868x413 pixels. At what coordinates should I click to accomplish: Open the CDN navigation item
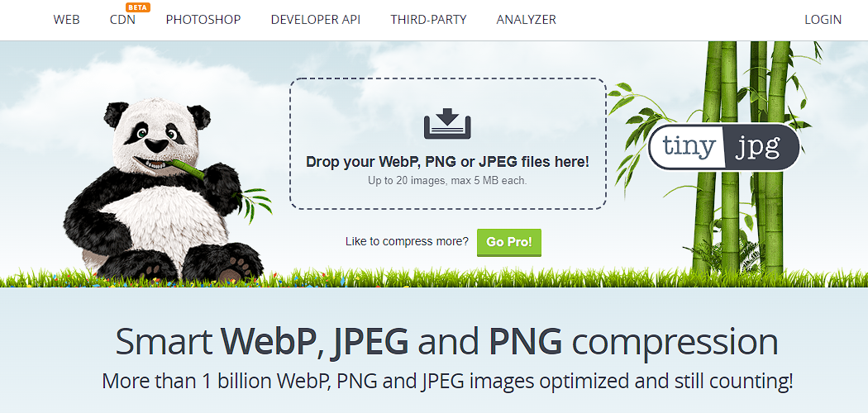point(122,19)
